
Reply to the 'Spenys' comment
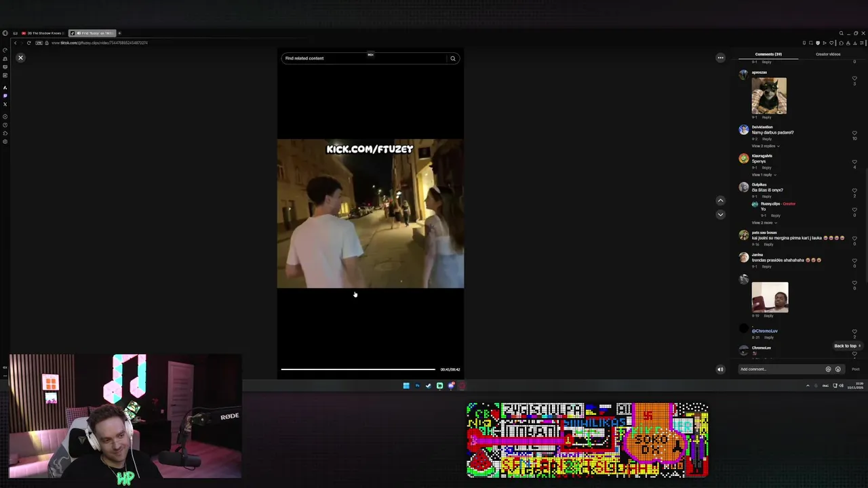click(x=767, y=167)
